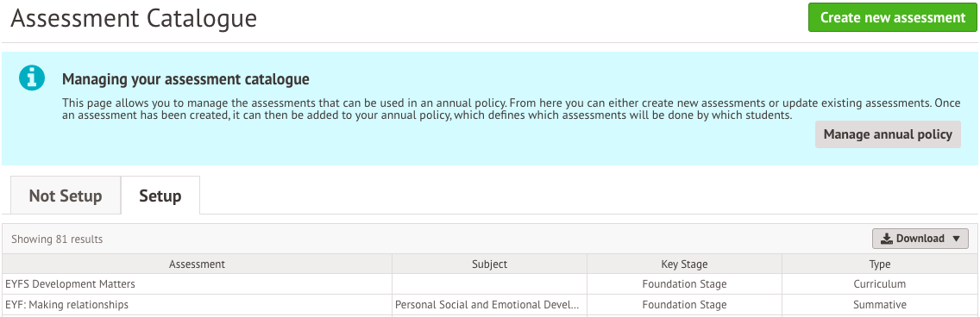Sort by the Assessment column header

pyautogui.click(x=197, y=264)
